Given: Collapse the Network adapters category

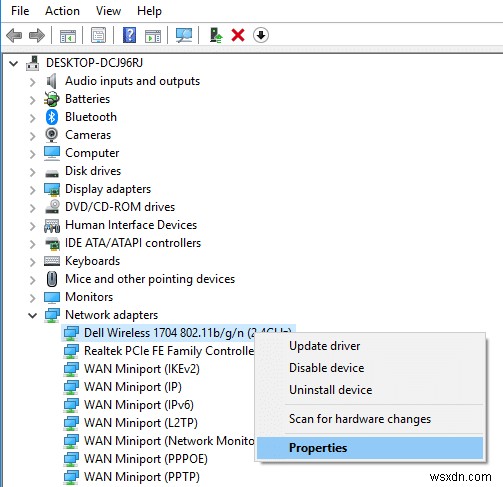Looking at the screenshot, I should 32,315.
